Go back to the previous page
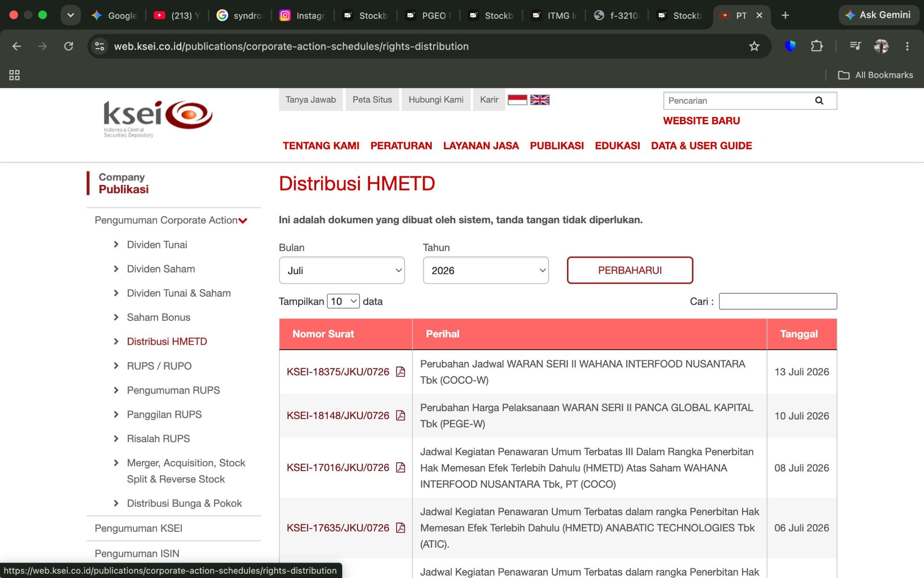924x578 pixels. tap(17, 46)
